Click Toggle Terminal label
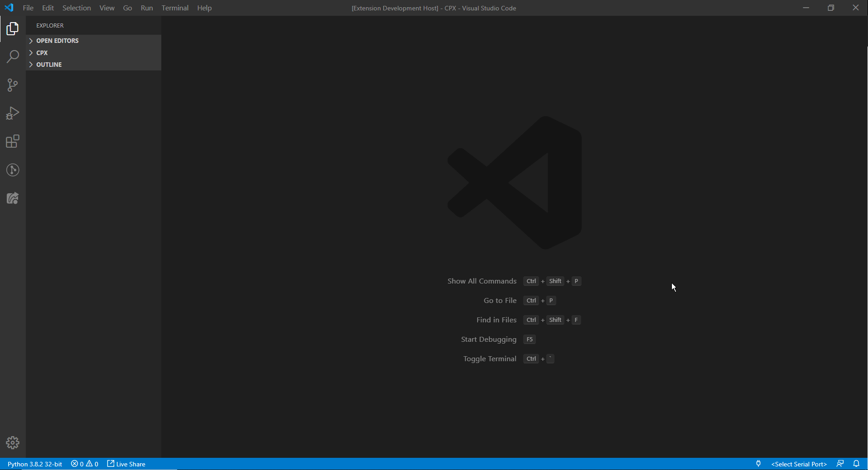 coord(489,358)
